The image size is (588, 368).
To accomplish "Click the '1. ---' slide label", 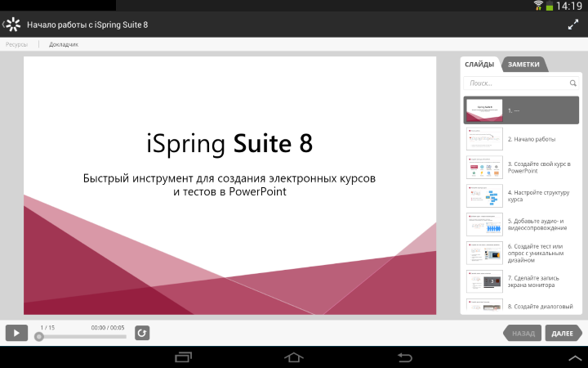I will pyautogui.click(x=514, y=110).
